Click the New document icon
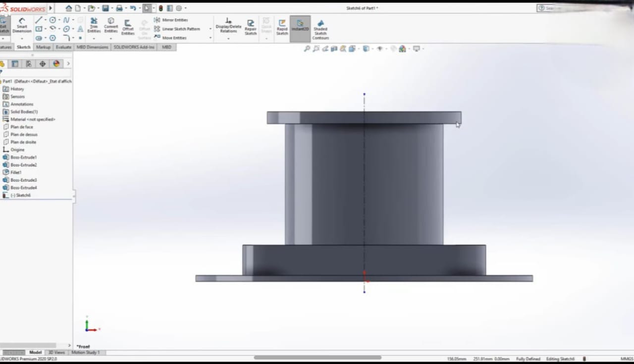 point(78,8)
